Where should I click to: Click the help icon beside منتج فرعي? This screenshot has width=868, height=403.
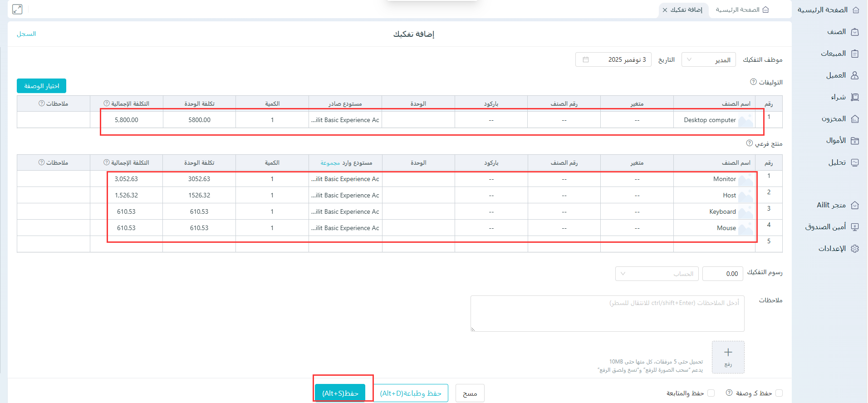[x=750, y=143]
